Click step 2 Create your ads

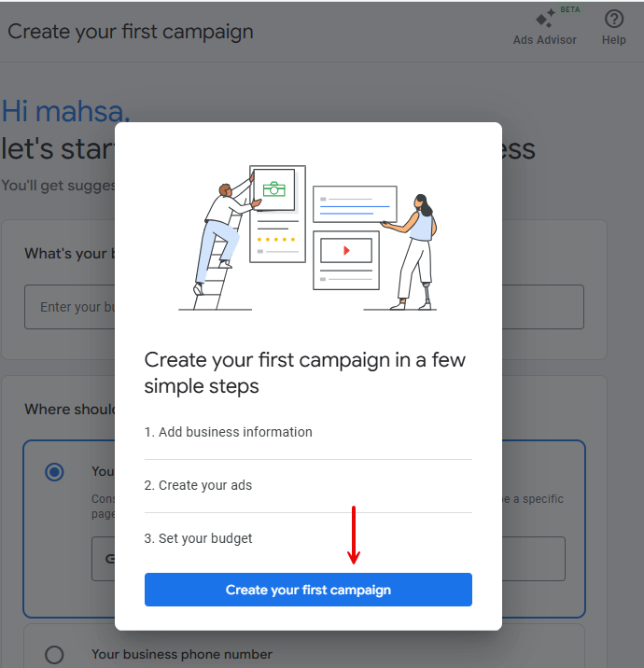pyautogui.click(x=198, y=485)
